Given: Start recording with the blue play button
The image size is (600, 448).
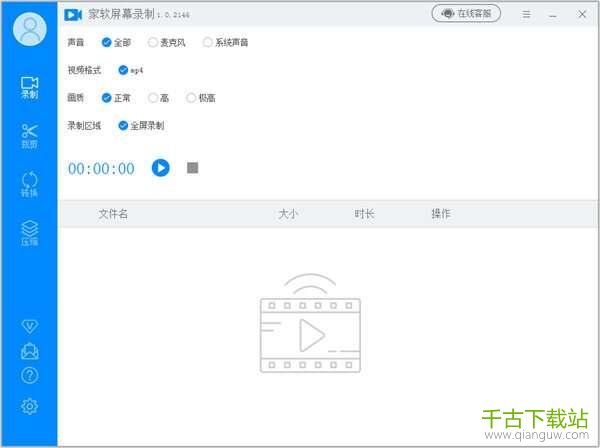Looking at the screenshot, I should 160,168.
